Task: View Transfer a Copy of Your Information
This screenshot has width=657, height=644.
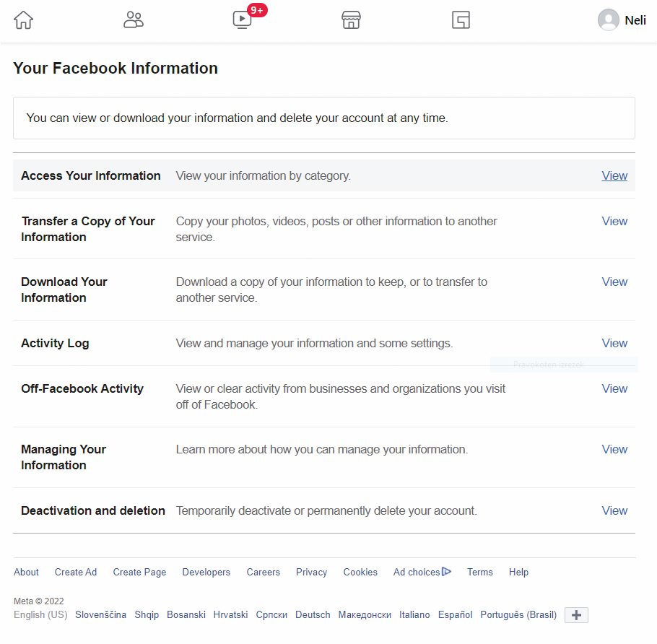Action: point(614,221)
